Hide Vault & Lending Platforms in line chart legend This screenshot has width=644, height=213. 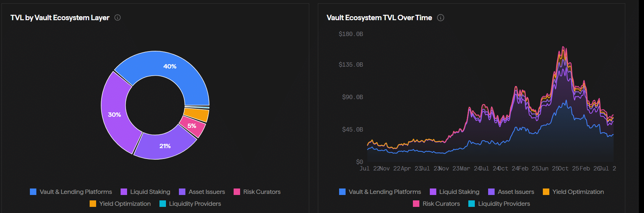(380, 192)
